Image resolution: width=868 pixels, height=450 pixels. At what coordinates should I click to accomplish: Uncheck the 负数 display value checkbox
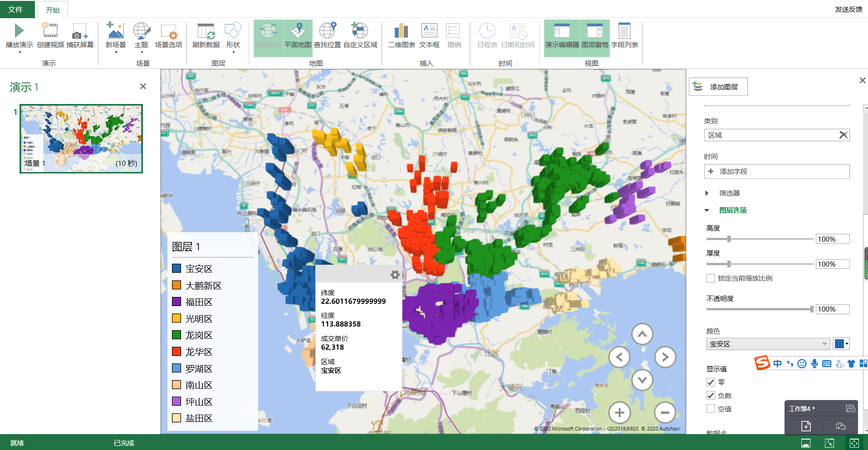pyautogui.click(x=710, y=395)
